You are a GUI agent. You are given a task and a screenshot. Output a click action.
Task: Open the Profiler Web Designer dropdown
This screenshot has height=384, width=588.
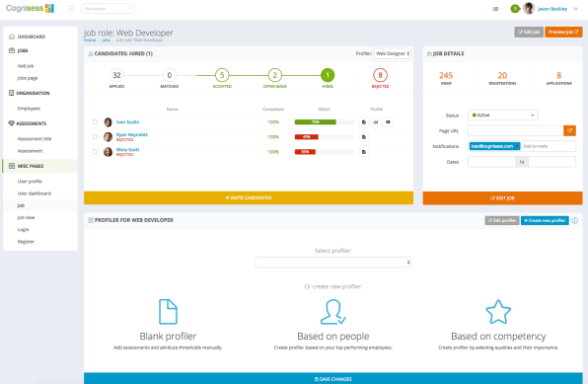point(393,53)
